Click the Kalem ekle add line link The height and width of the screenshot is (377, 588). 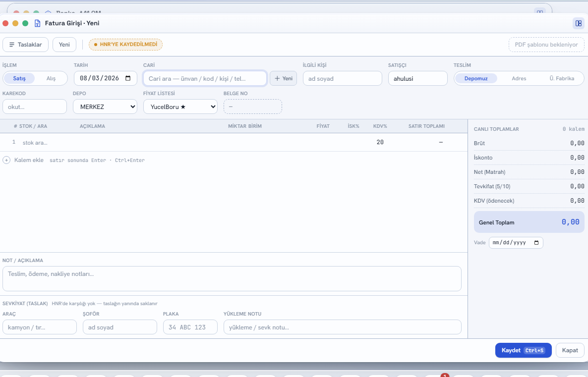(29, 160)
